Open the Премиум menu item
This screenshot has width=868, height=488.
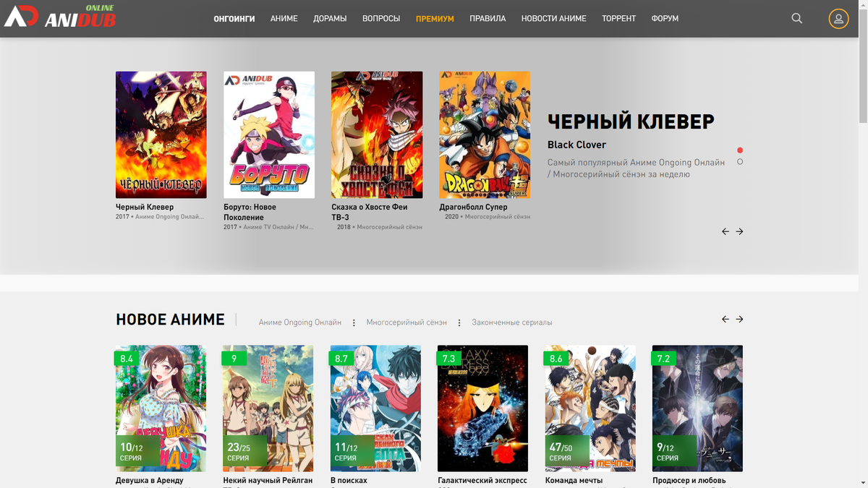click(x=435, y=19)
